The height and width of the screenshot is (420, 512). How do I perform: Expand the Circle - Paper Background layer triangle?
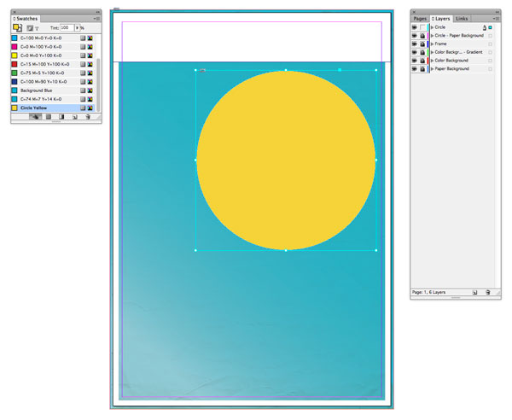click(433, 36)
